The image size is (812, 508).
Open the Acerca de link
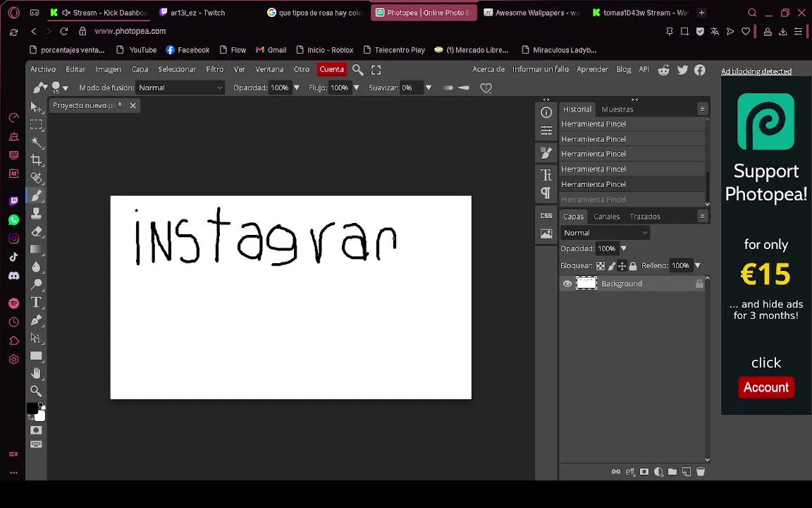click(x=488, y=69)
